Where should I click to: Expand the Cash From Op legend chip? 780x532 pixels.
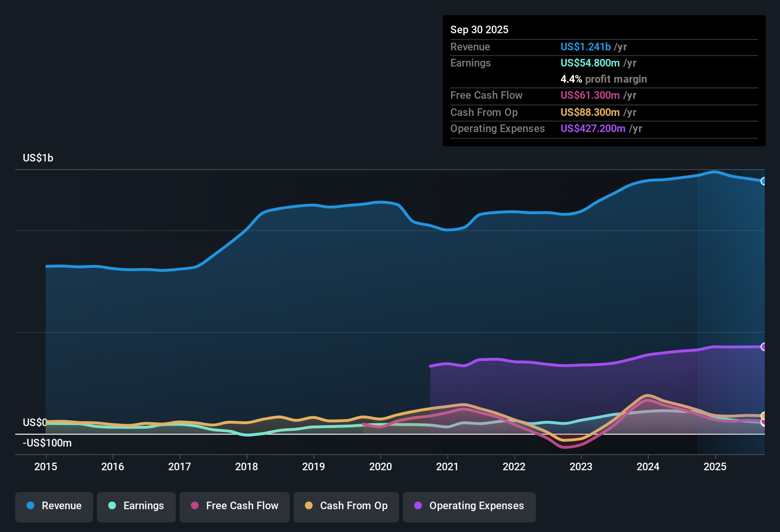coord(346,506)
